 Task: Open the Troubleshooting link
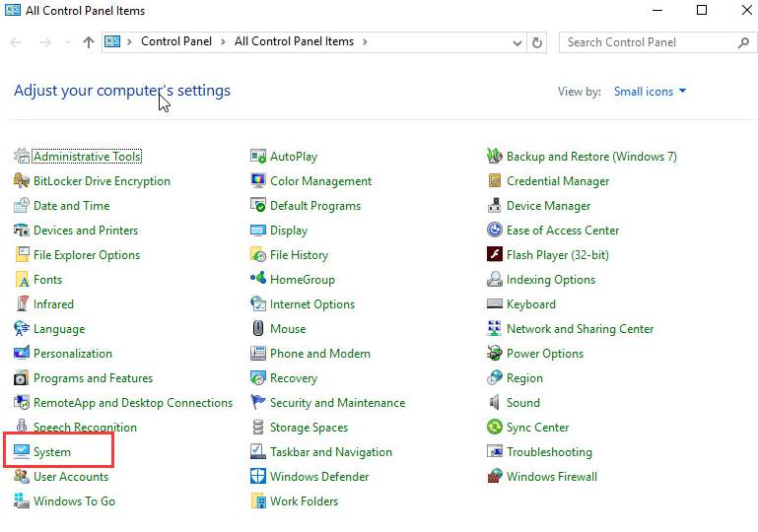(x=549, y=452)
